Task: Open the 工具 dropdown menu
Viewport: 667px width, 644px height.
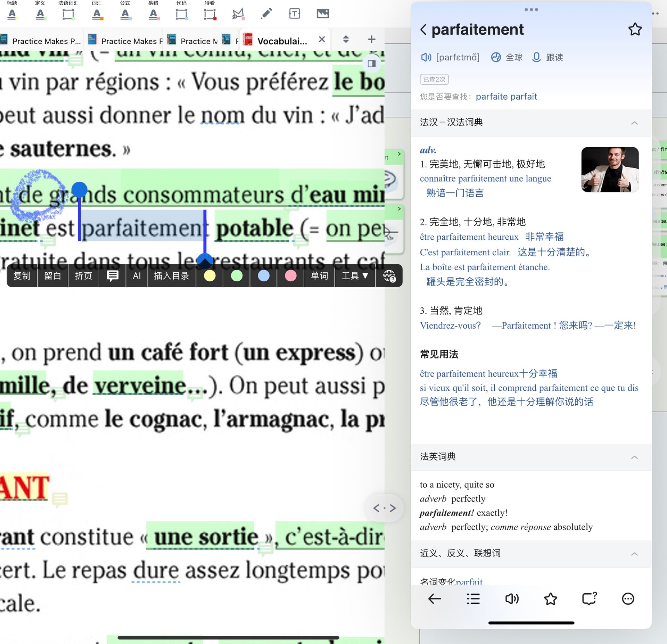Action: pos(355,276)
